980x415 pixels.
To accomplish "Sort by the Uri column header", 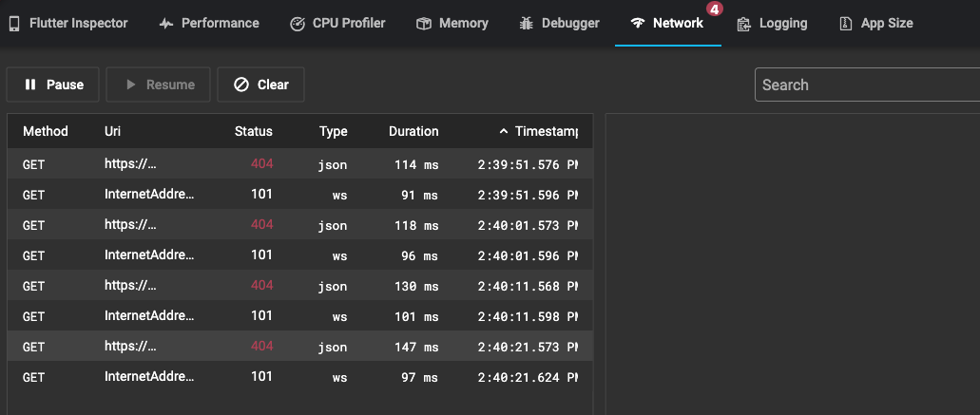I will tap(112, 131).
